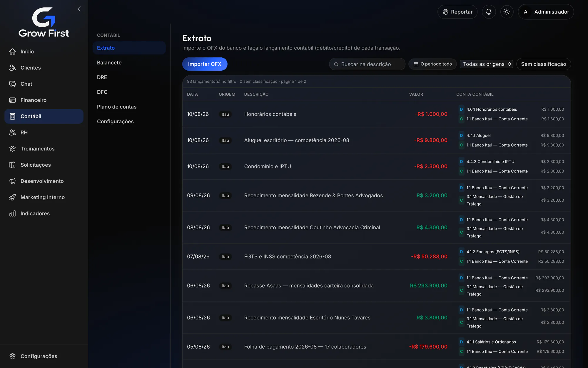Click the RH people icon
Image resolution: width=588 pixels, height=368 pixels.
pos(12,132)
